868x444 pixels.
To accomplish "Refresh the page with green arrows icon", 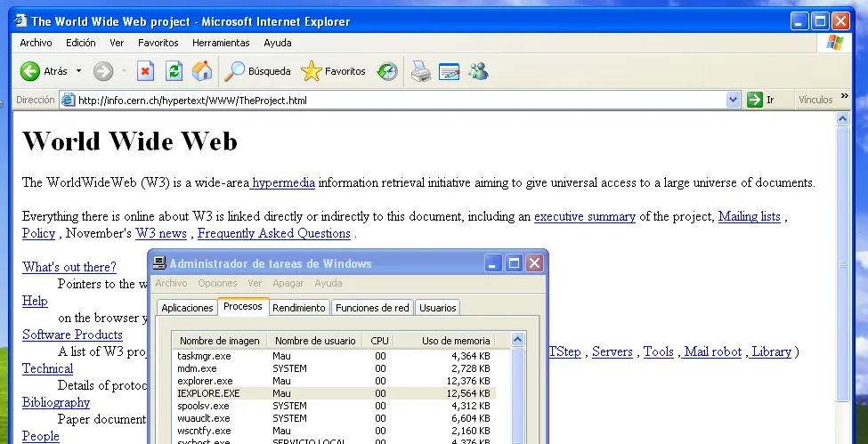I will point(174,71).
